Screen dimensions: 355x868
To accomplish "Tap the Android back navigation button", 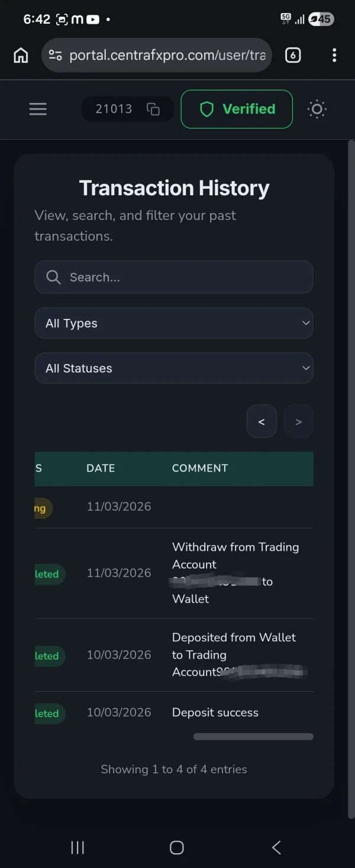I will [276, 847].
